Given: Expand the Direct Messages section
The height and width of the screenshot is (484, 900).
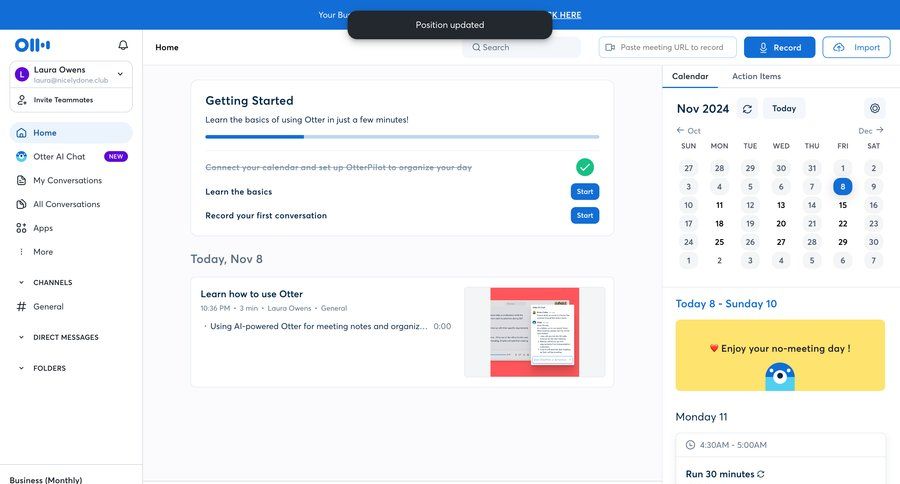Looking at the screenshot, I should point(21,337).
